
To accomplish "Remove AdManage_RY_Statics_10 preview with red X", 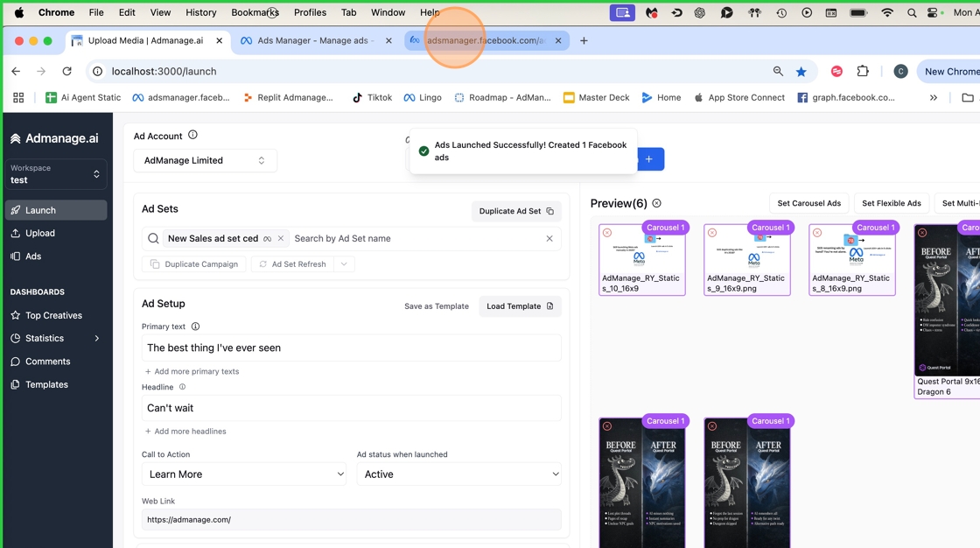I will coord(607,233).
